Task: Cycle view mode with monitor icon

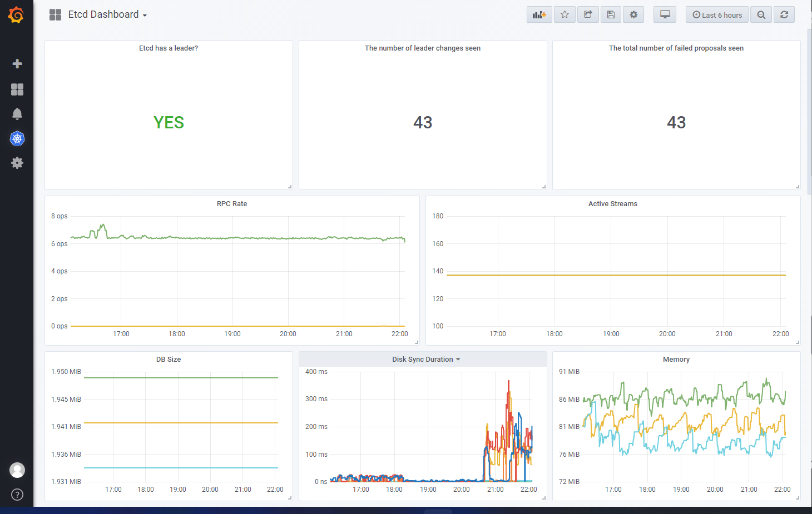Action: click(x=665, y=15)
